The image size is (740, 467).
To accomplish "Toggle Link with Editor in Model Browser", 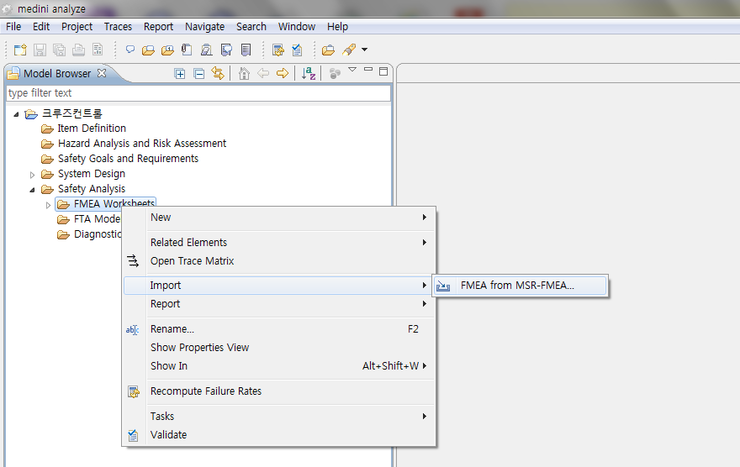I will (x=217, y=73).
